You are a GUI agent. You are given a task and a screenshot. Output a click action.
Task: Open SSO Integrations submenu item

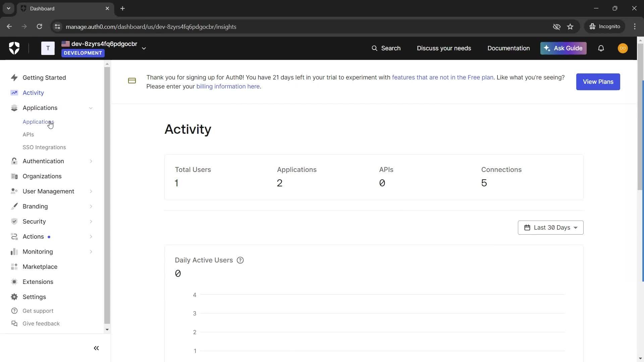click(x=44, y=147)
